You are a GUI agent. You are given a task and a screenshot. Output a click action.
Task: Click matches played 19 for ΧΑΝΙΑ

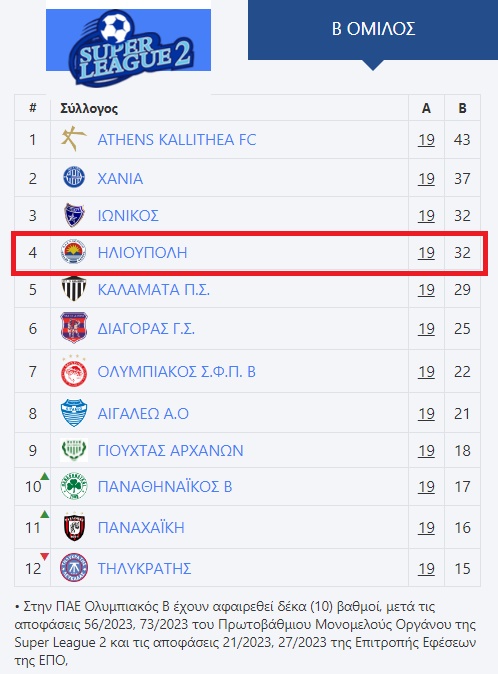tap(426, 178)
